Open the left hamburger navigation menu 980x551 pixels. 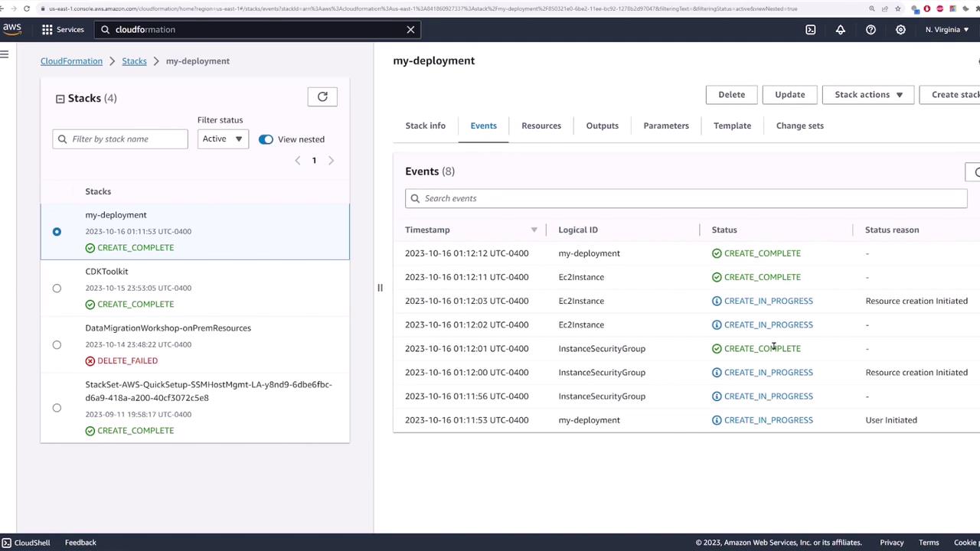pyautogui.click(x=5, y=54)
